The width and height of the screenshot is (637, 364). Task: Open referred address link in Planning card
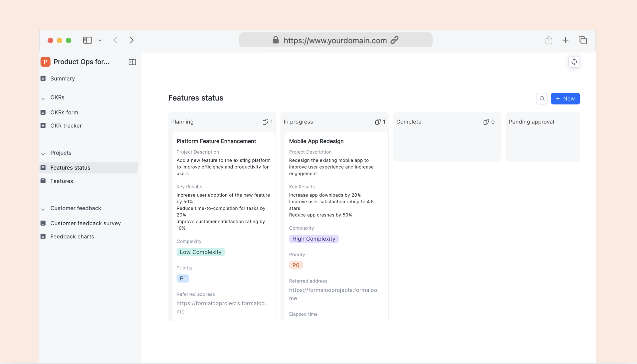point(221,307)
